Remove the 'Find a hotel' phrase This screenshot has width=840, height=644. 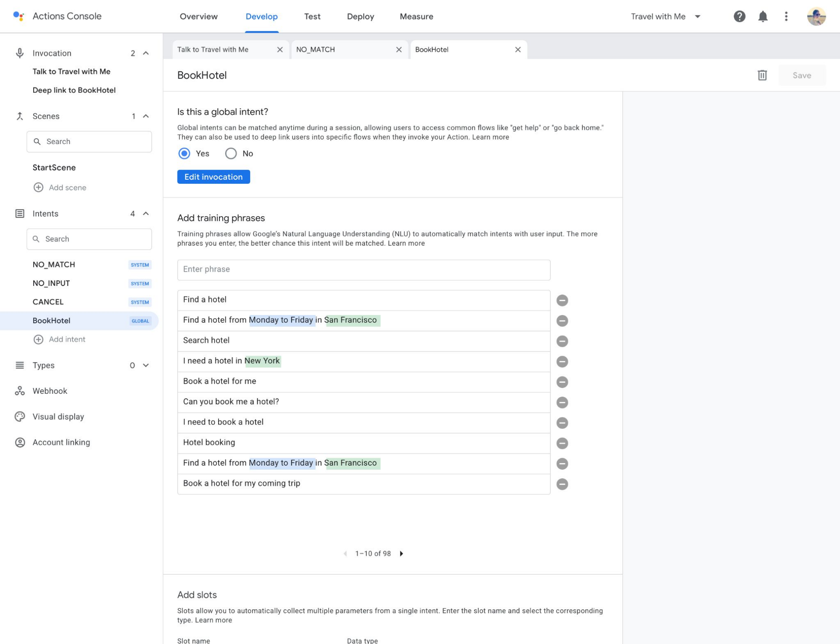click(x=562, y=301)
